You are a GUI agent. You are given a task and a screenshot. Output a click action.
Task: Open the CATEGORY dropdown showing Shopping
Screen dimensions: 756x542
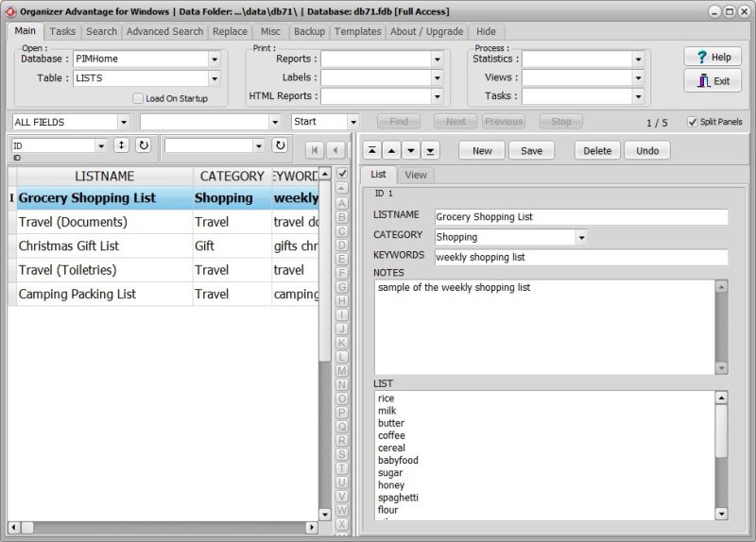click(x=581, y=237)
